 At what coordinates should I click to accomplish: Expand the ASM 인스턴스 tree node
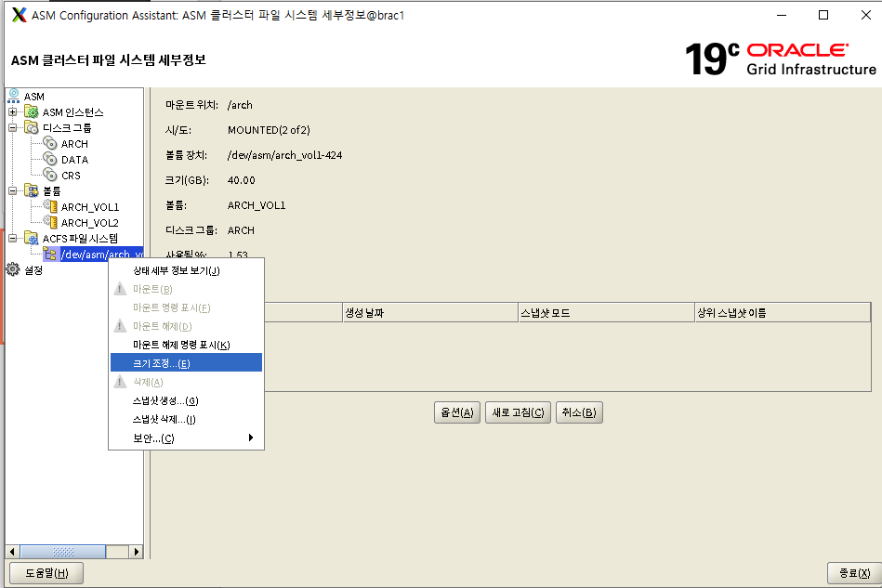coord(12,111)
